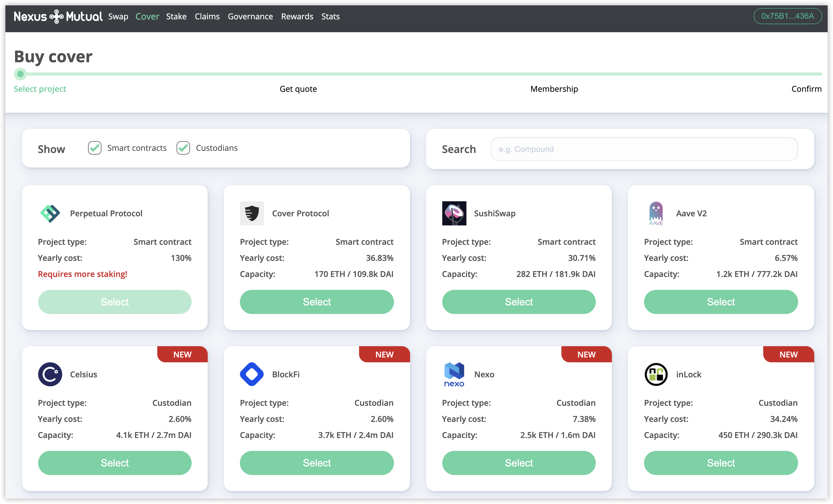
Task: Click the Aave V2 card title
Action: tap(691, 213)
